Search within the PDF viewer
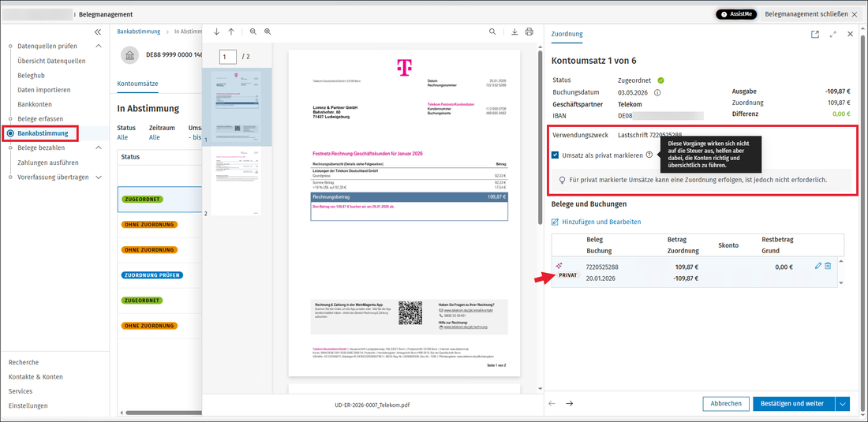The width and height of the screenshot is (868, 422). (492, 32)
